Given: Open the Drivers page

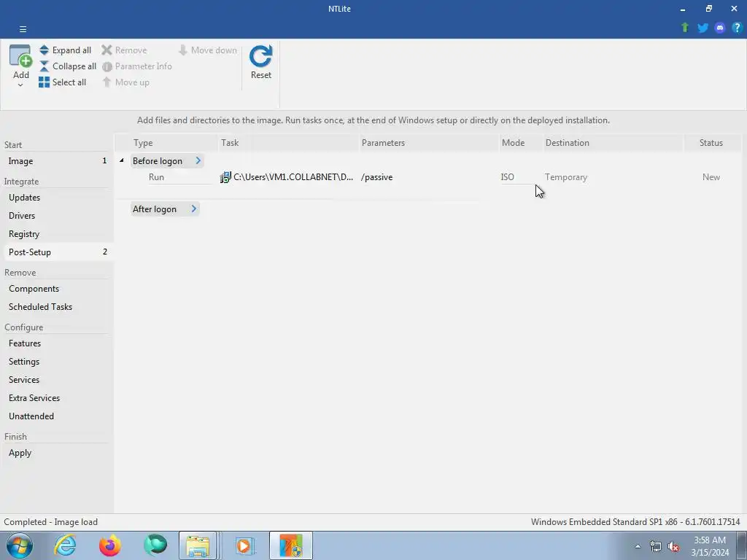Looking at the screenshot, I should [x=57, y=215].
